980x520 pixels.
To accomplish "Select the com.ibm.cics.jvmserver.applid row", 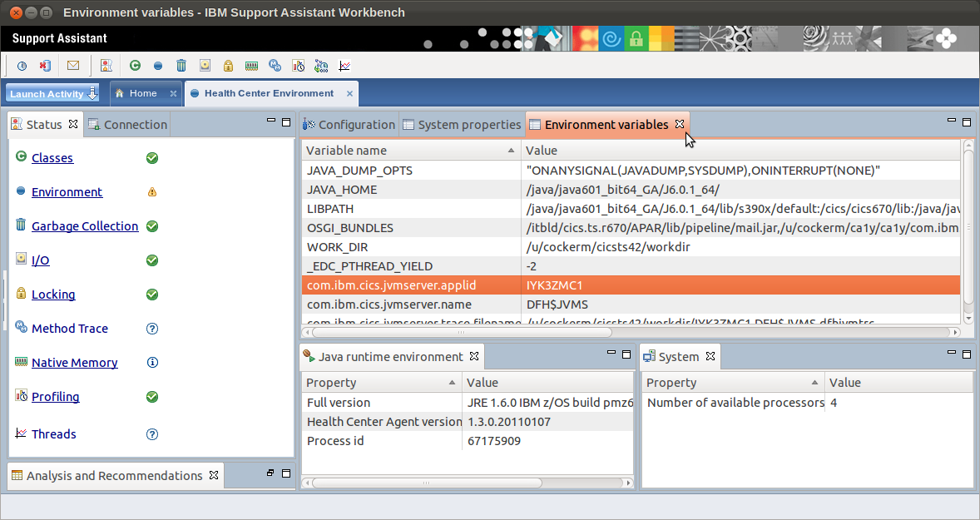I will [631, 285].
